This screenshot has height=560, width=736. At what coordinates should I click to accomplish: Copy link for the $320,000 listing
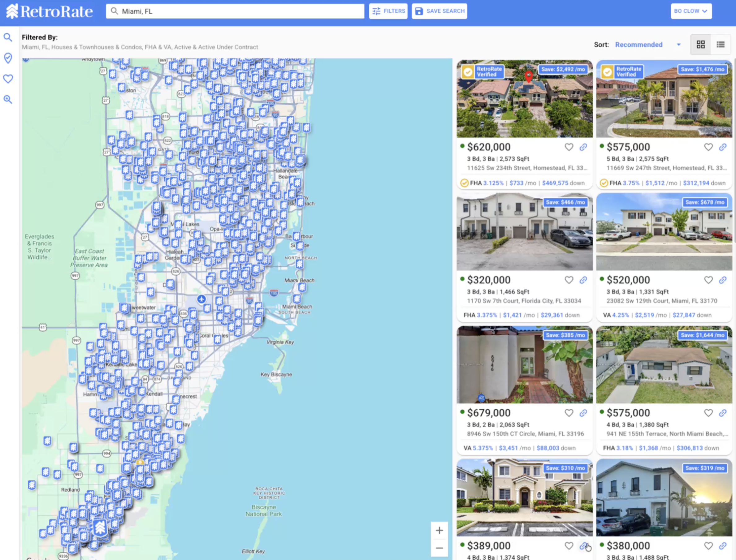pos(583,280)
